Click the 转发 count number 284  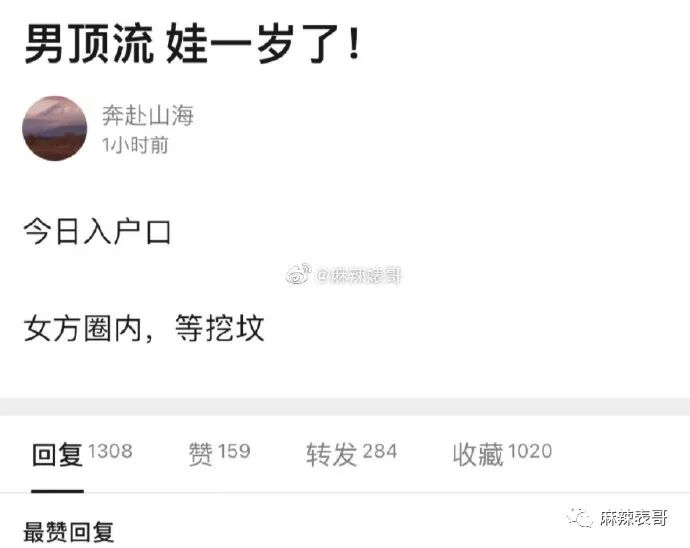click(380, 452)
